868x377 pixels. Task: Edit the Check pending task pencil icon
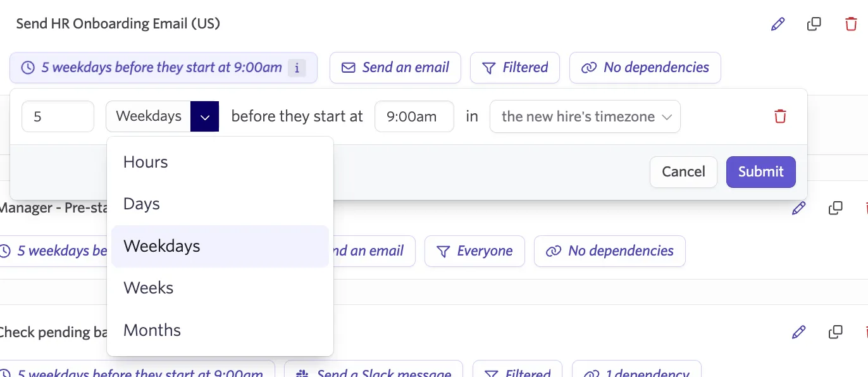tap(799, 332)
